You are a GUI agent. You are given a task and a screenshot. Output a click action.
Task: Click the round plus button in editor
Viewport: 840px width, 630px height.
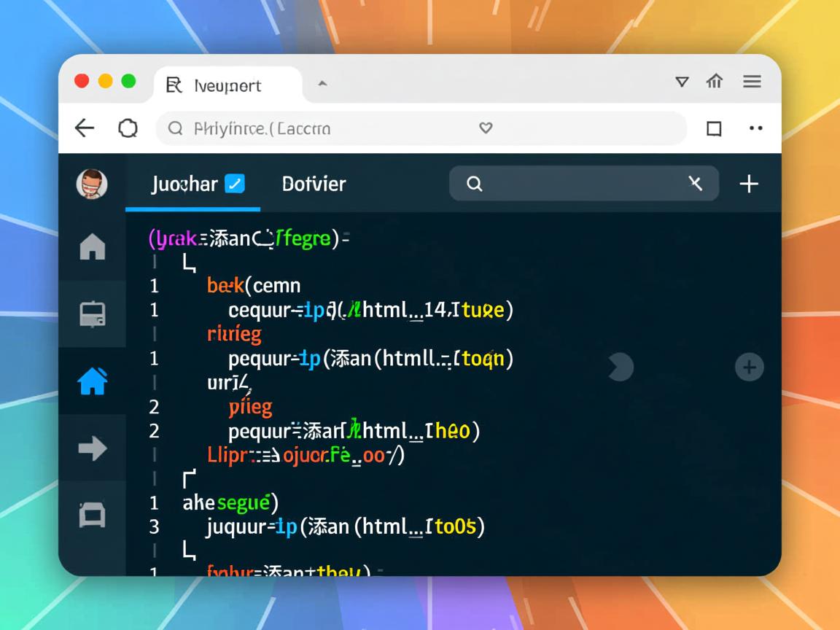749,367
